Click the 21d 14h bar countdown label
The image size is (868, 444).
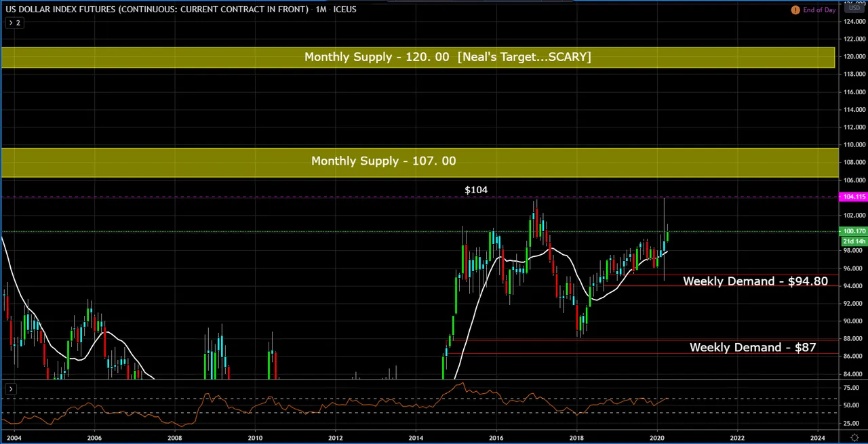[853, 241]
